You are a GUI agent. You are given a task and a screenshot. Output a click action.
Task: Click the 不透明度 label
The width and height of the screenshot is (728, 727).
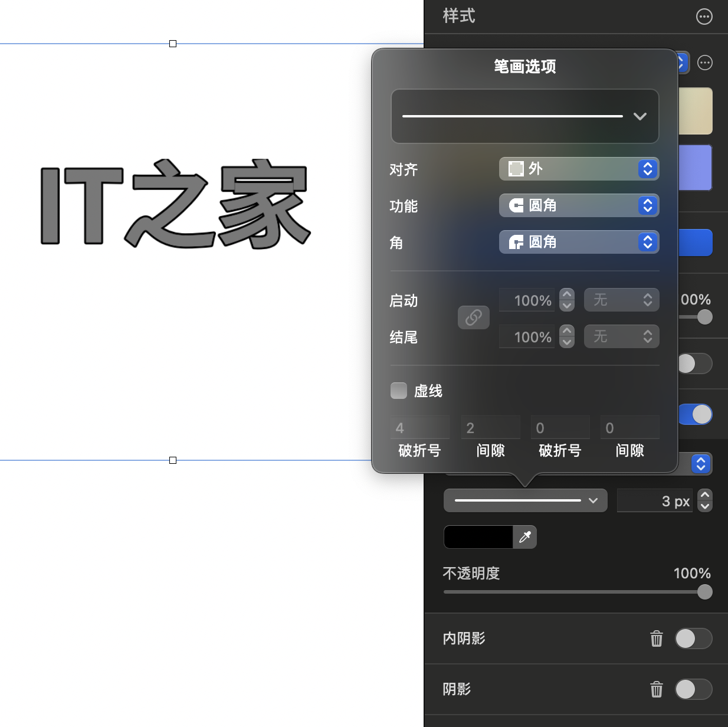point(471,574)
